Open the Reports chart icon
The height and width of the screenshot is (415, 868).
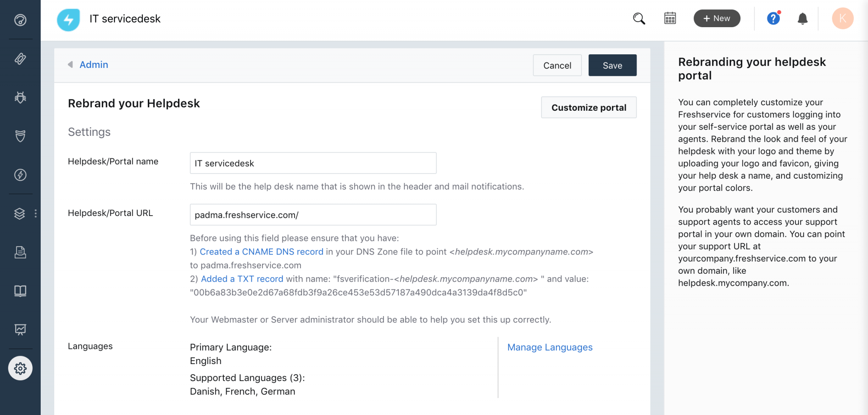click(x=20, y=329)
